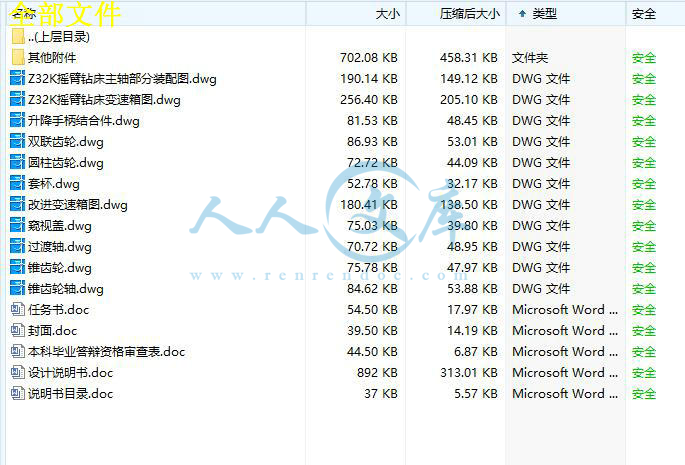This screenshot has height=465, width=685.
Task: Select file name 窥视盖.dwg
Action: pyautogui.click(x=60, y=226)
